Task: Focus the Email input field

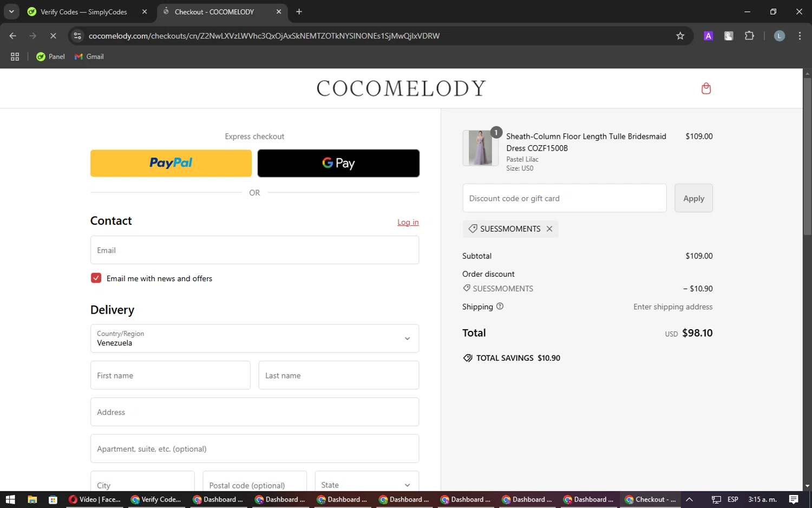Action: point(254,250)
